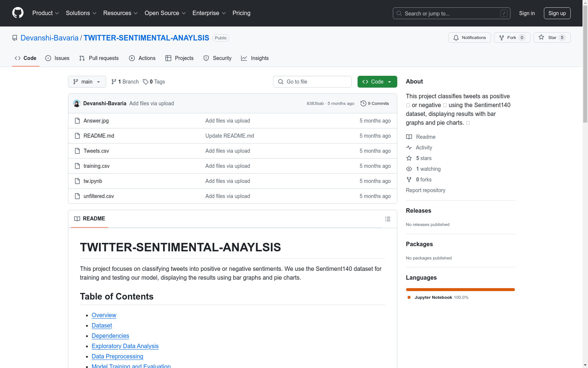Viewport: 588px width, 368px height.
Task: Click the tag icon beside 0 Tags
Action: point(146,82)
